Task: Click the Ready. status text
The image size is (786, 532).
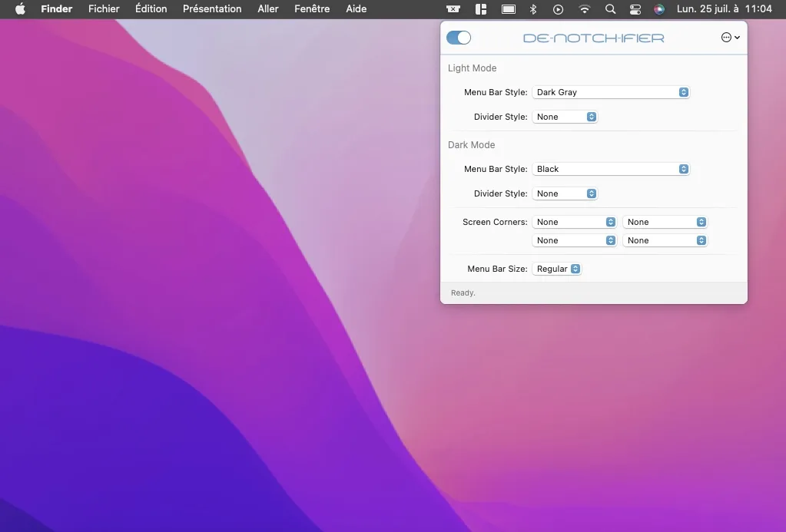Action: [x=463, y=293]
